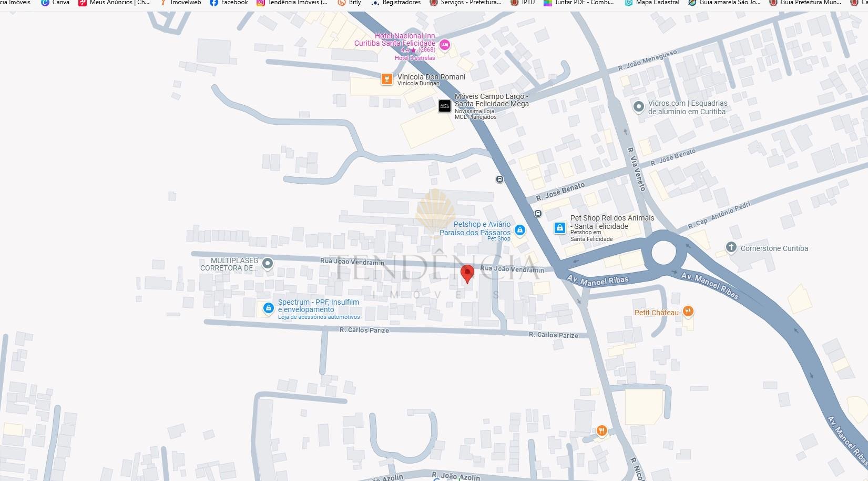Click the Vinícola Don Romani orange wine icon
The height and width of the screenshot is (481, 868).
pos(386,79)
